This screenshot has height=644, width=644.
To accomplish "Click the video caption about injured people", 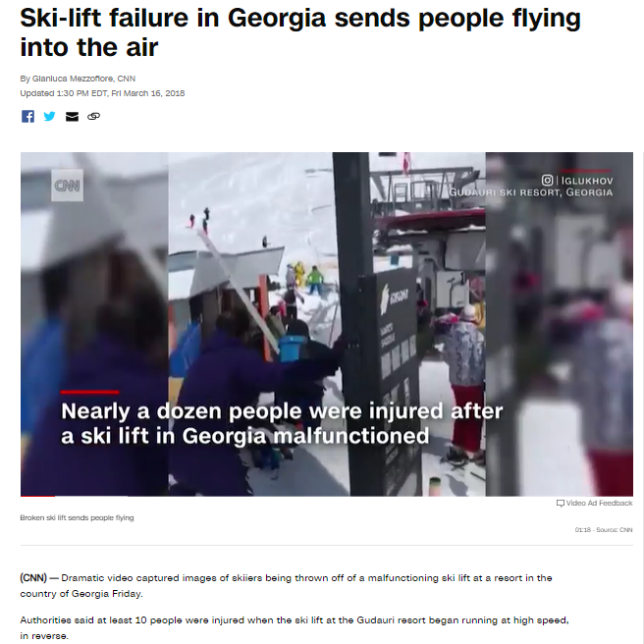I will coord(282,423).
